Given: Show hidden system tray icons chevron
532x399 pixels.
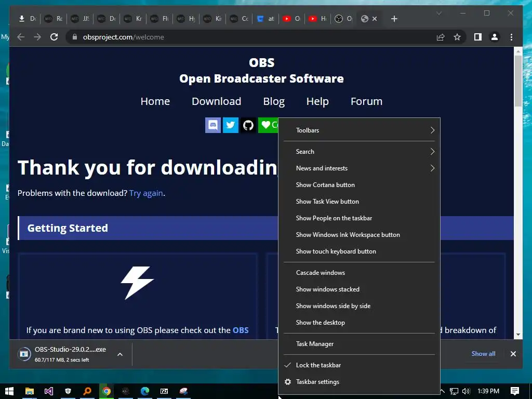Looking at the screenshot, I should tap(442, 391).
